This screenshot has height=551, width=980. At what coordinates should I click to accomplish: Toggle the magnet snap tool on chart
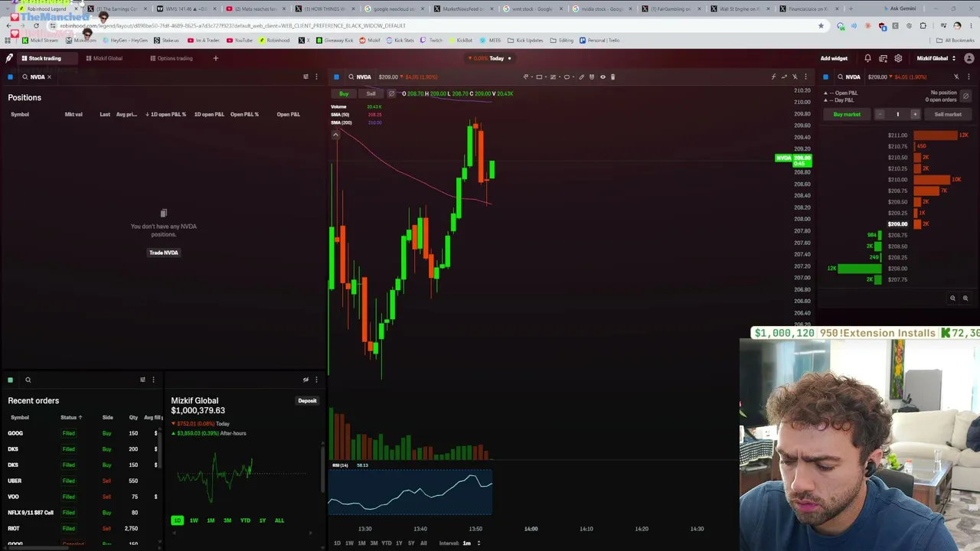(592, 77)
